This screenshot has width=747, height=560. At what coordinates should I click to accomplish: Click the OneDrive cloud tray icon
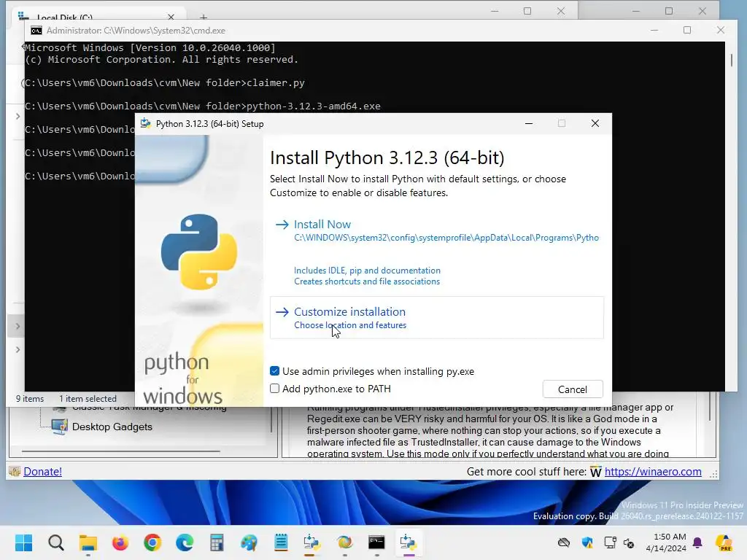point(564,542)
